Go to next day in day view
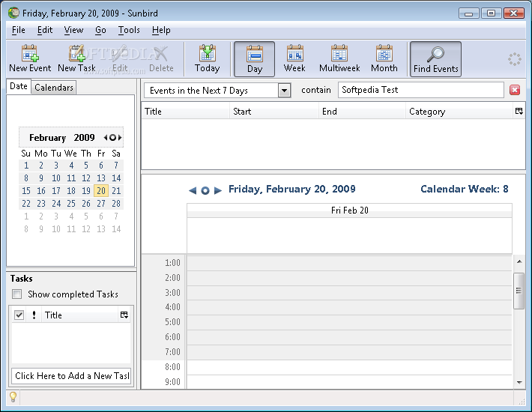Image resolution: width=532 pixels, height=412 pixels. [x=218, y=190]
